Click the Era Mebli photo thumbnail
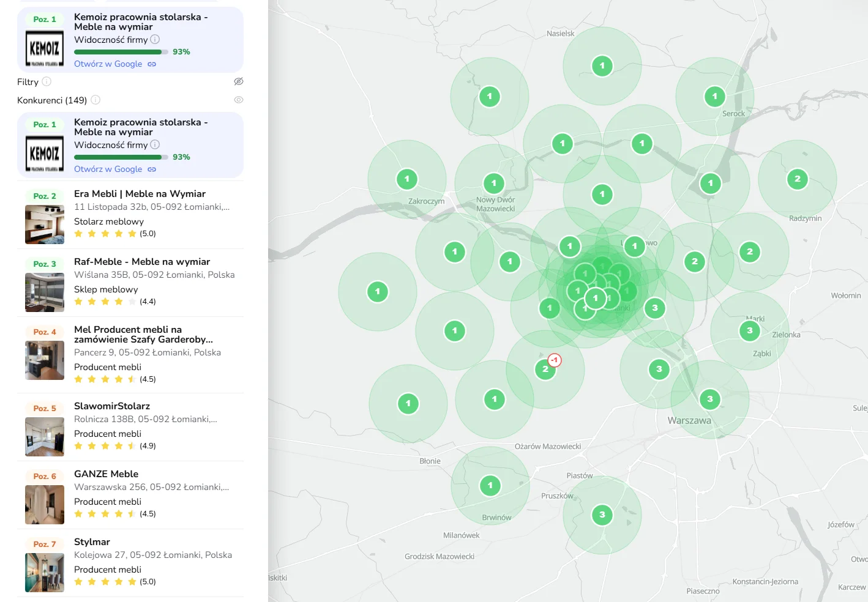Viewport: 868px width, 602px height. point(45,225)
